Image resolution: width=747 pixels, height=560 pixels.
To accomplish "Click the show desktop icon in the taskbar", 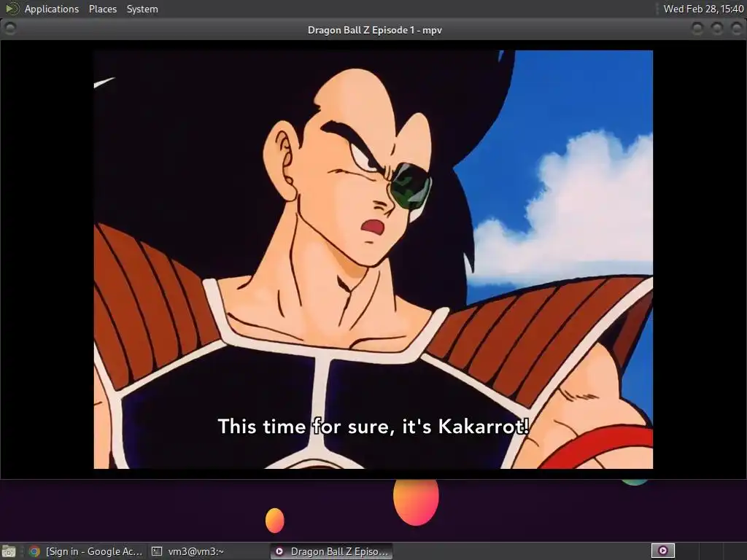I will (x=9, y=551).
